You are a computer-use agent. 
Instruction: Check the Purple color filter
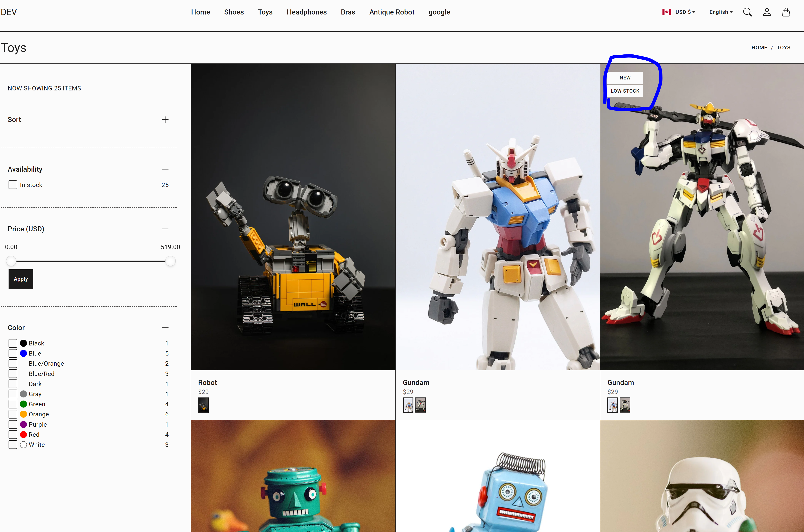13,424
